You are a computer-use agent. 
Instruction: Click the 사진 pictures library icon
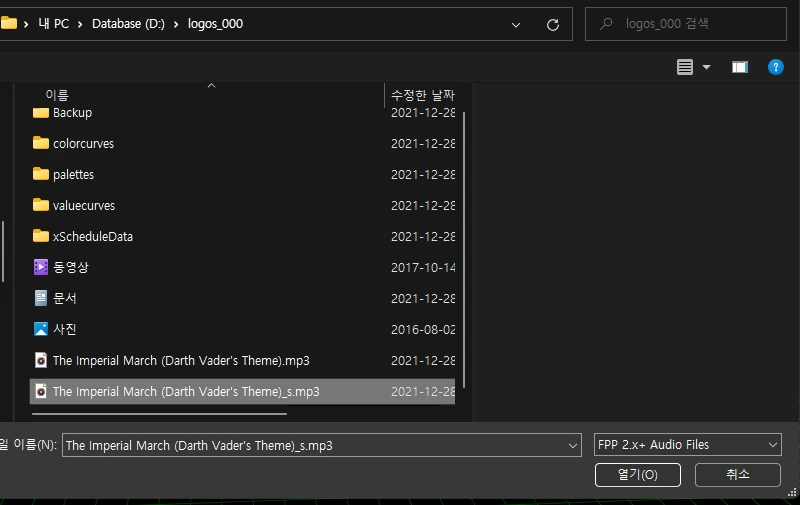[41, 329]
